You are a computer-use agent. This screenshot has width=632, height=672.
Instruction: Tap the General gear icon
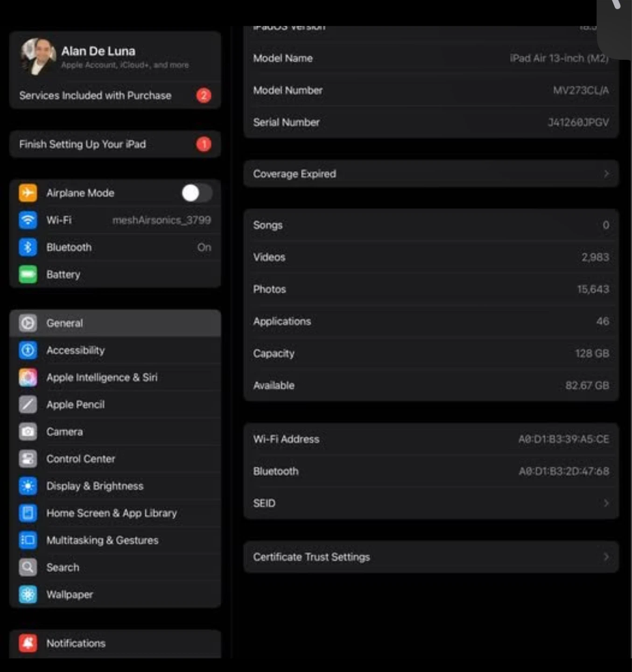point(28,323)
